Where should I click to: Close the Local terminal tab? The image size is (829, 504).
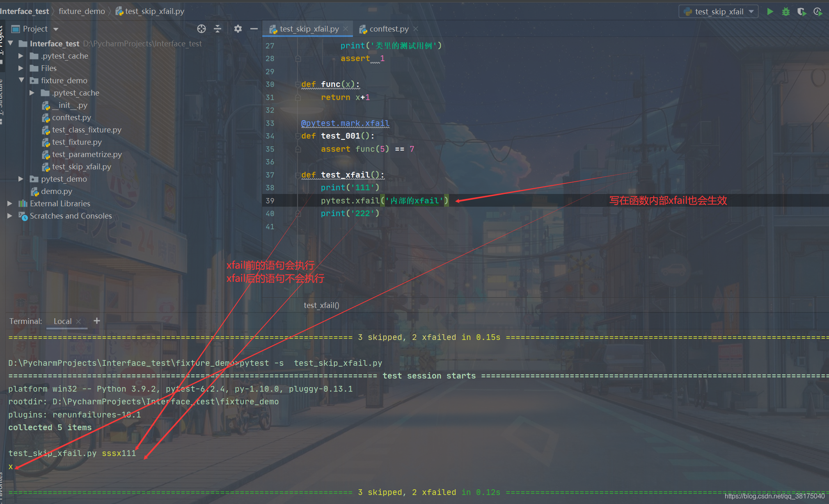pyautogui.click(x=78, y=321)
